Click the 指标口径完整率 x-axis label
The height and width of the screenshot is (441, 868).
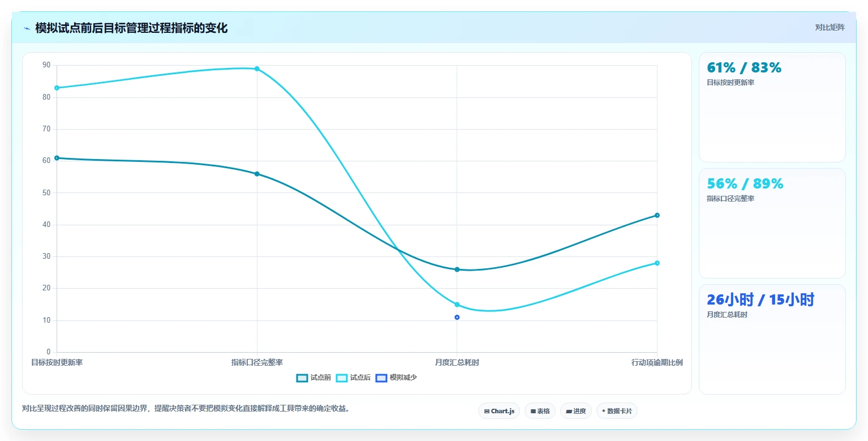click(x=257, y=362)
